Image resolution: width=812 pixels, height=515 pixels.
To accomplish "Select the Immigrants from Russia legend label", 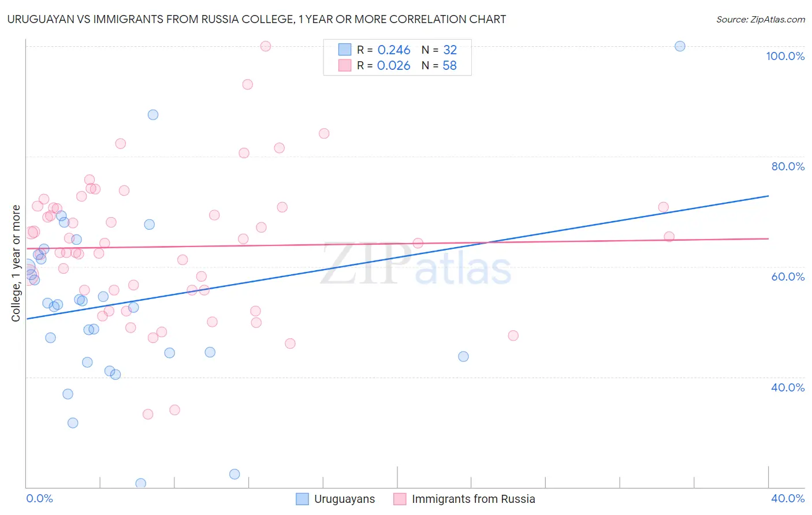I will pyautogui.click(x=474, y=499).
